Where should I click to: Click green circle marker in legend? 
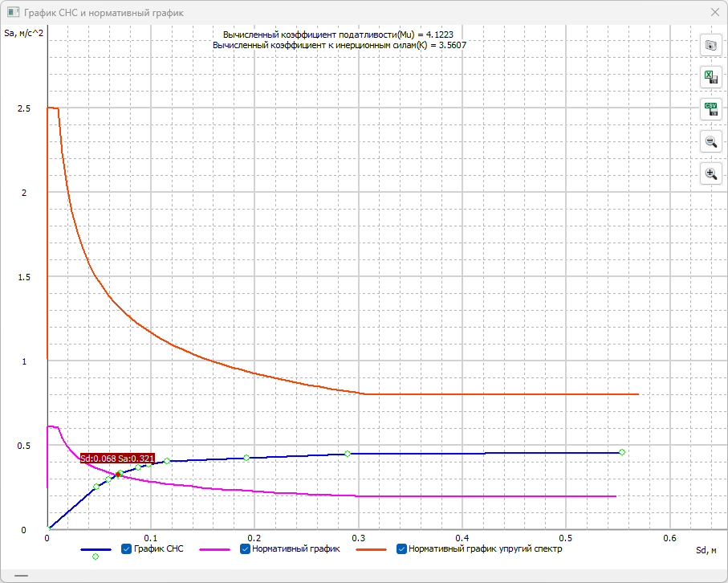pyautogui.click(x=96, y=557)
